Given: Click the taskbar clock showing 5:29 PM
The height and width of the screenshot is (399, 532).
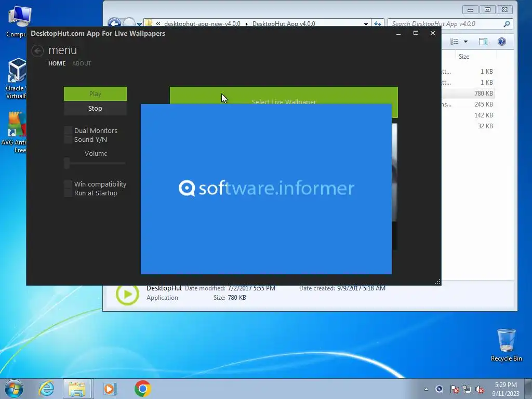Looking at the screenshot, I should (506, 389).
